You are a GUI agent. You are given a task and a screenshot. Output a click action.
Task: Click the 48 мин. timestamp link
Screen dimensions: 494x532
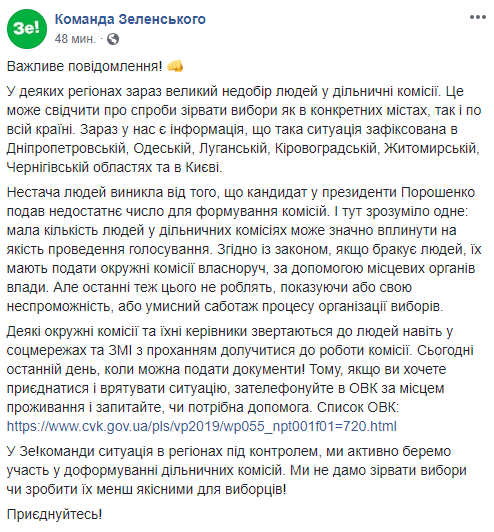(x=75, y=39)
